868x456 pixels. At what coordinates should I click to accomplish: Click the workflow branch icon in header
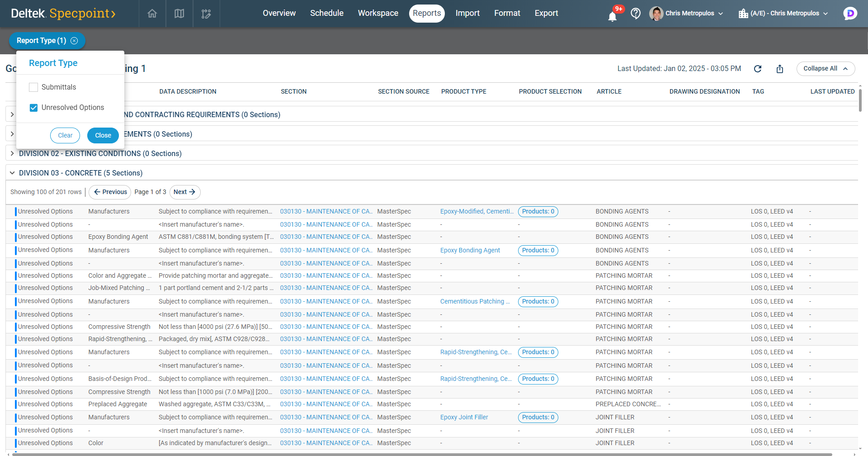(206, 14)
